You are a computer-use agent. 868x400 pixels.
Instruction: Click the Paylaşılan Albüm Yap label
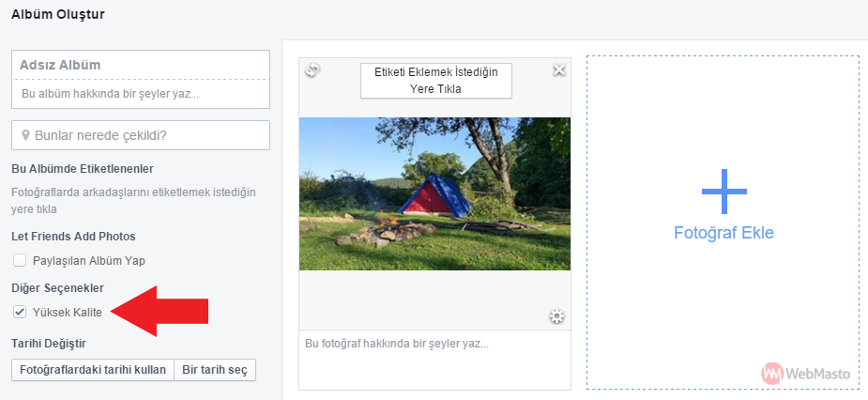pyautogui.click(x=88, y=260)
